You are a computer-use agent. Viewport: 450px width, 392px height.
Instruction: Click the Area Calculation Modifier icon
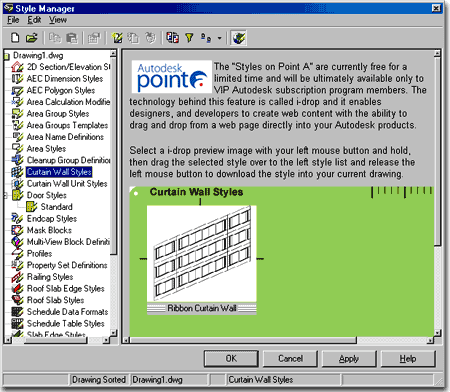(17, 102)
